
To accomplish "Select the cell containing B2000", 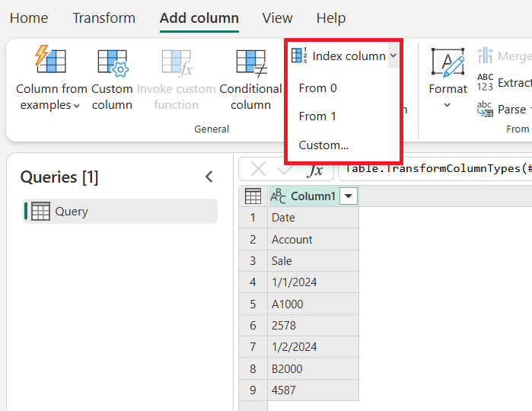I will (x=313, y=369).
